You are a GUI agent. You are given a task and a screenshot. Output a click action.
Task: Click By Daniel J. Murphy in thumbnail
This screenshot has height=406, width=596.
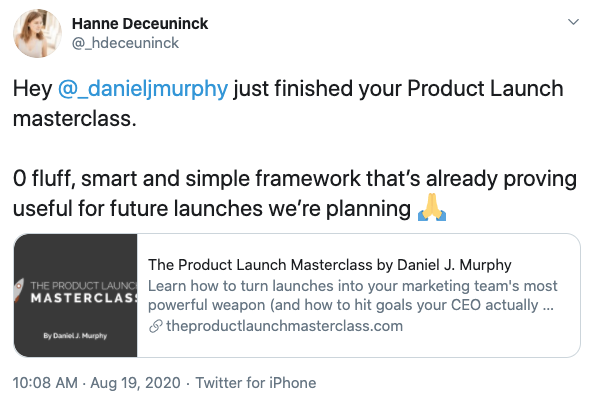(x=75, y=336)
